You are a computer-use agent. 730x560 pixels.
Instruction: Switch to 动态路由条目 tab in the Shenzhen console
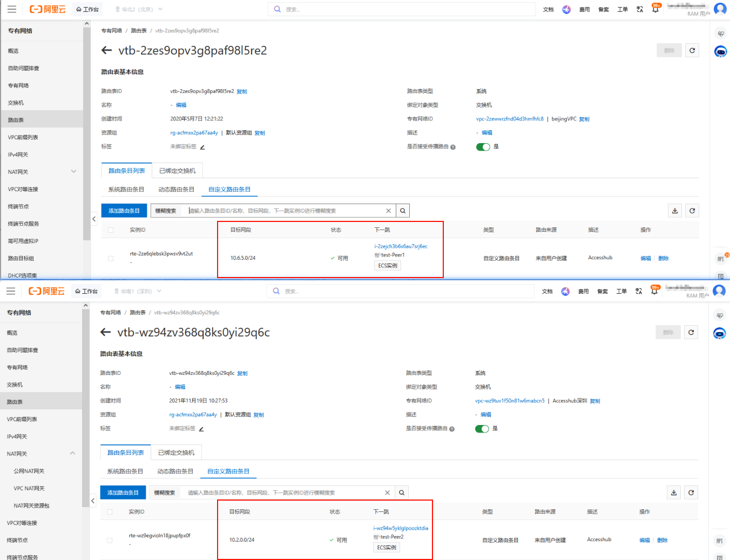[x=175, y=471]
